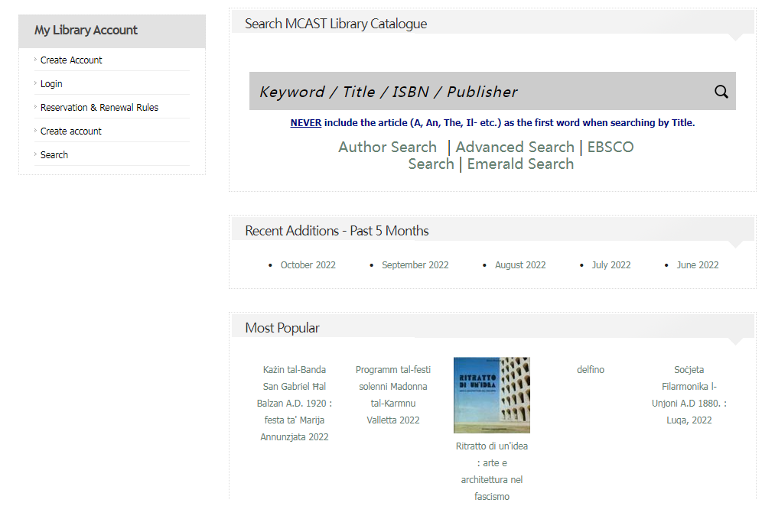
Task: Open Reservation & Renewal Rules
Action: 99,107
